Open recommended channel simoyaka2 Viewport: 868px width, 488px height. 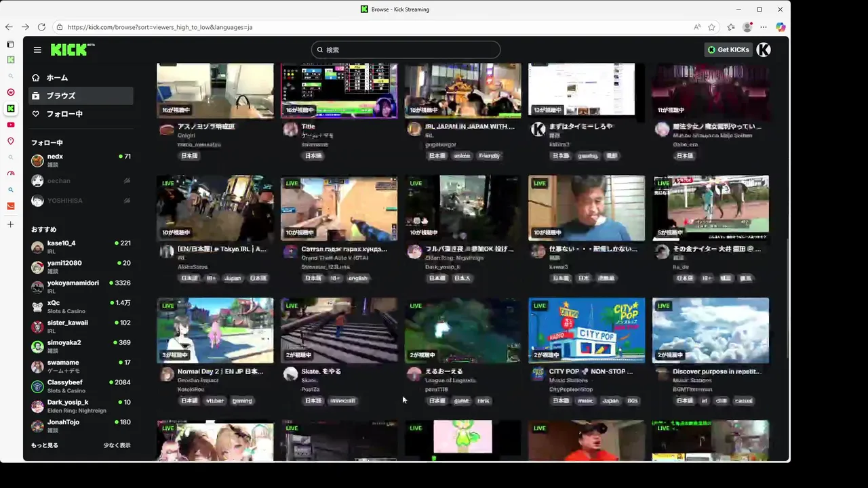click(x=81, y=346)
